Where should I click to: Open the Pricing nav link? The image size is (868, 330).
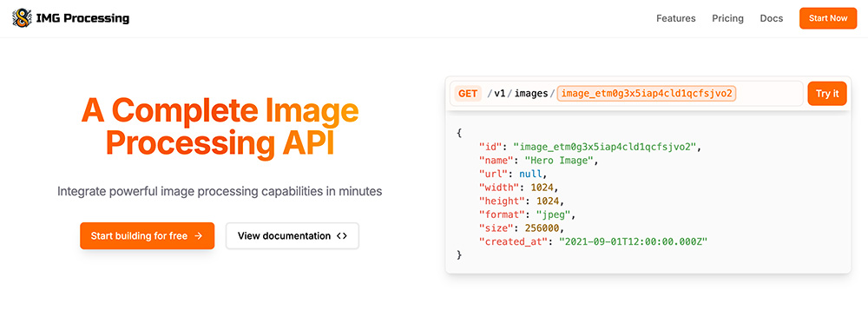pos(727,18)
